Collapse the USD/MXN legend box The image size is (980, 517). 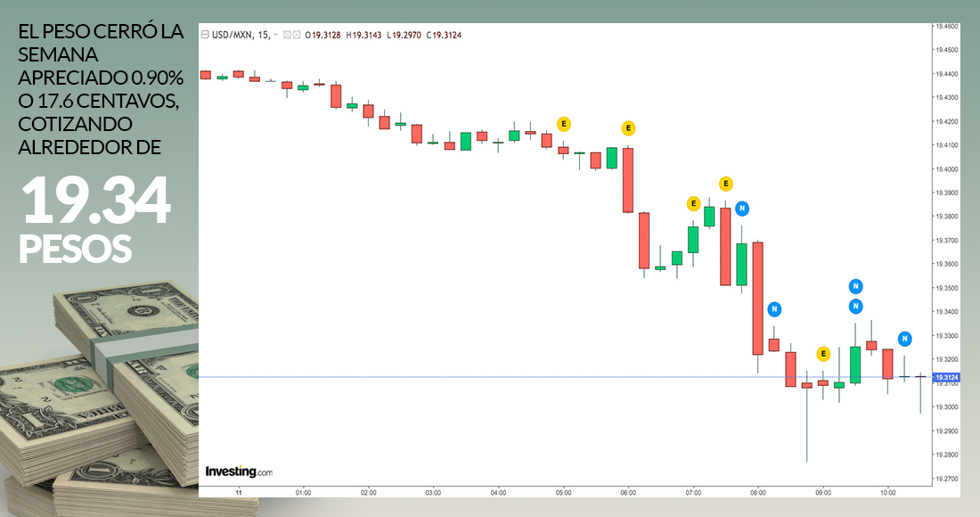tap(205, 35)
